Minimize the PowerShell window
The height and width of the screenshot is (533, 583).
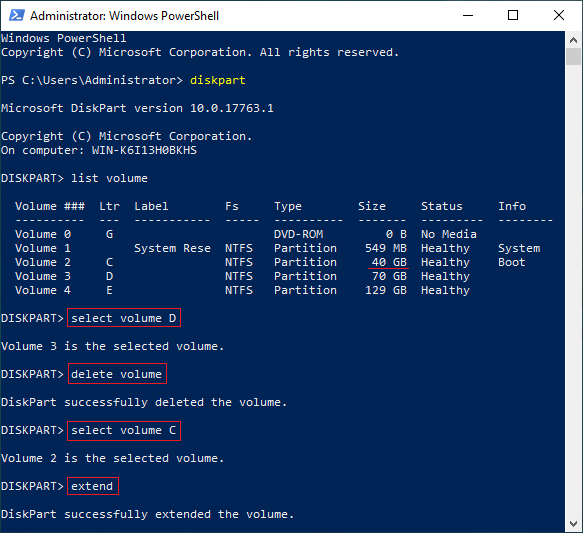468,16
